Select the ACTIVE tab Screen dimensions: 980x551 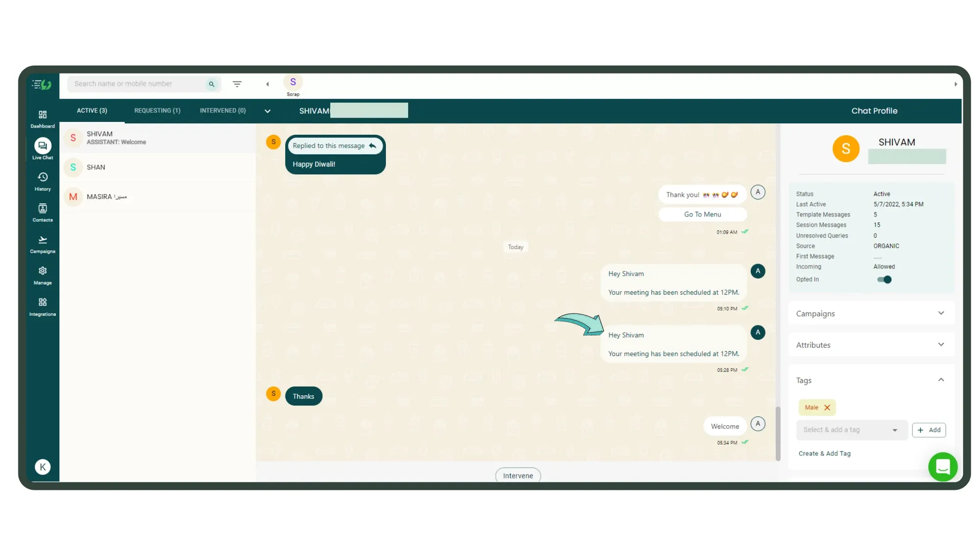click(x=92, y=110)
